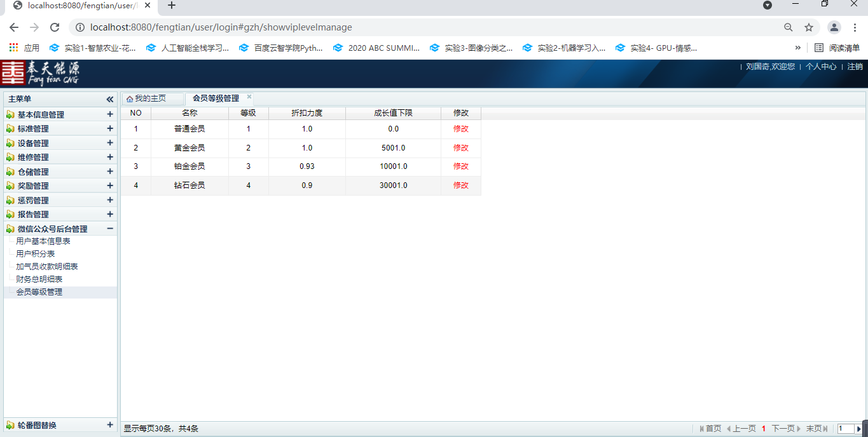This screenshot has width=868, height=437.
Task: Click the page number input field
Action: pos(845,429)
